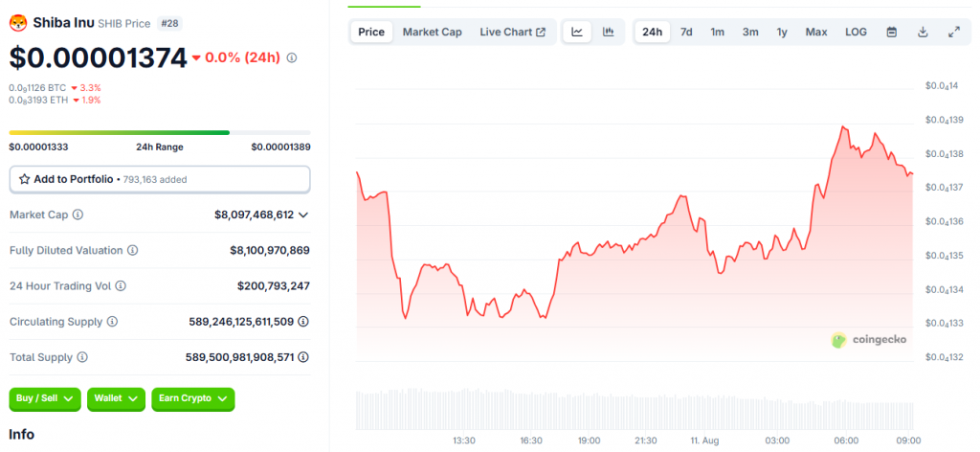Image resolution: width=980 pixels, height=452 pixels.
Task: Click the $0.00001374 price value
Action: pyautogui.click(x=99, y=58)
